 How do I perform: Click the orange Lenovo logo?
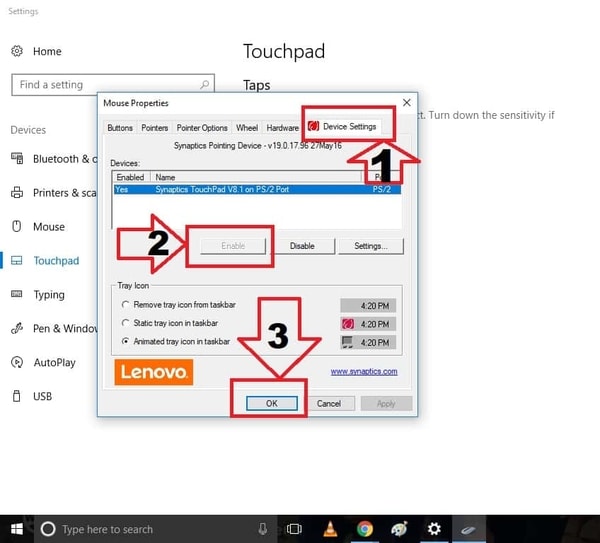[x=154, y=372]
